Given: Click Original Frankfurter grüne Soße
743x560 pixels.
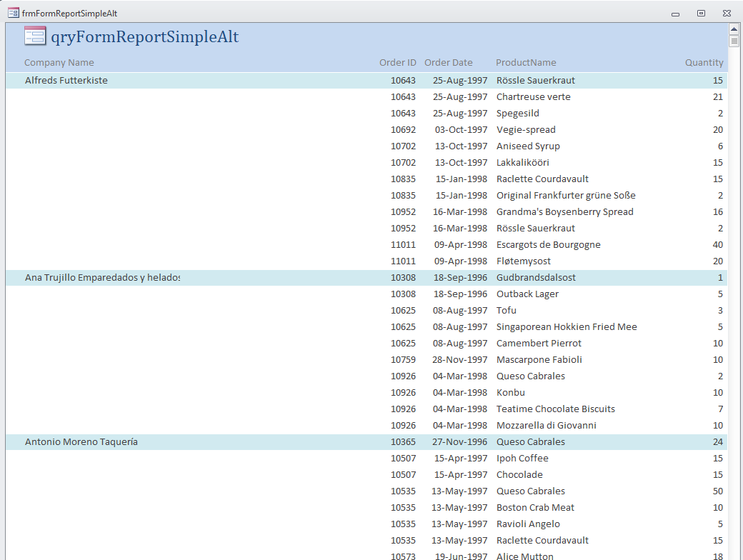Looking at the screenshot, I should point(566,195).
